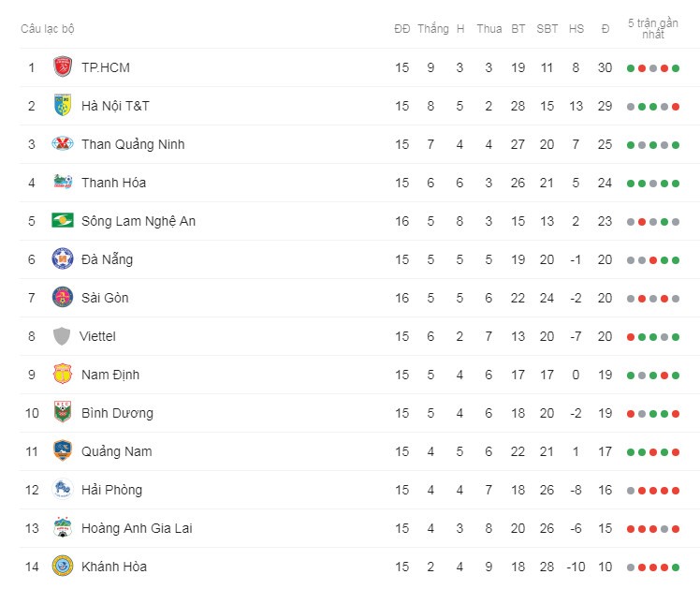This screenshot has height=604, width=700.
Task: Click the Thanh Hóa club emblem
Action: point(63,182)
